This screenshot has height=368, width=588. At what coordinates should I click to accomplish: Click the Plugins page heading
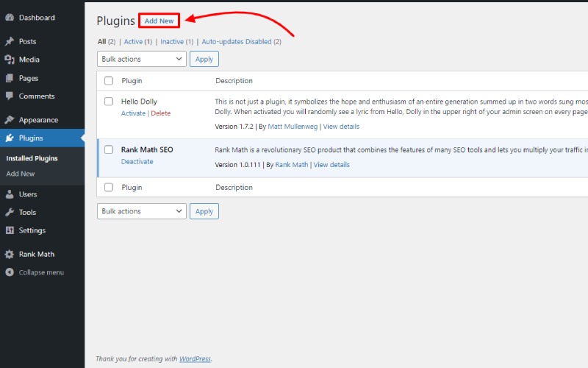(115, 21)
